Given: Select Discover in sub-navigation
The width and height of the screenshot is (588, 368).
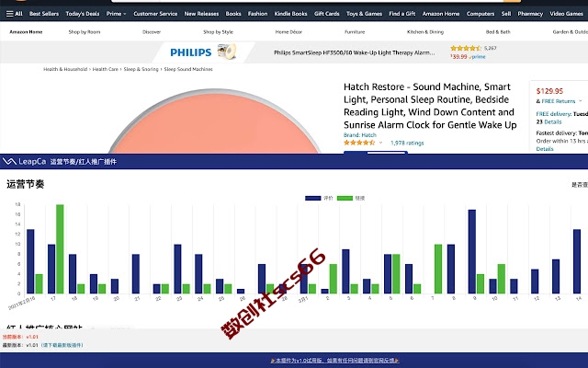Looking at the screenshot, I should point(152,32).
